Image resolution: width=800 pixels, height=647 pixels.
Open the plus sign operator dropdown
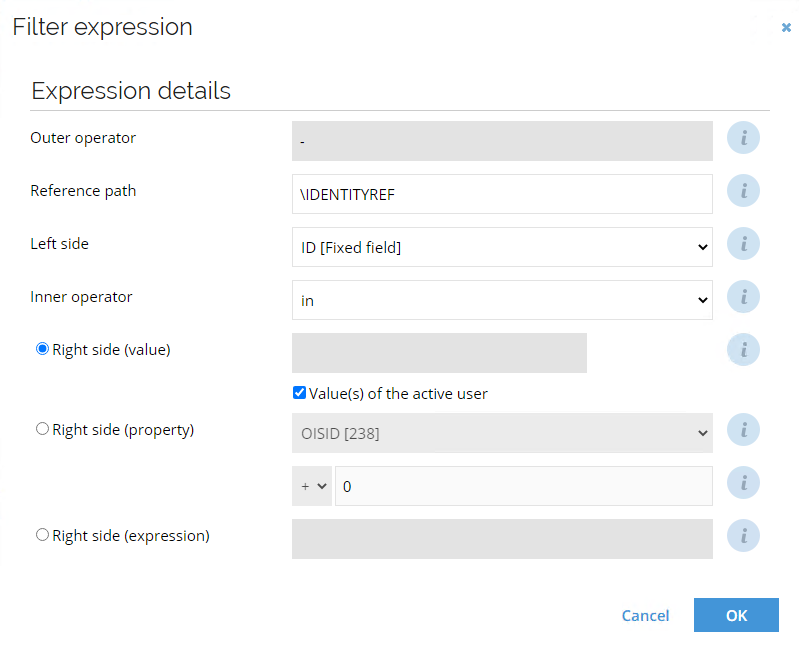312,486
